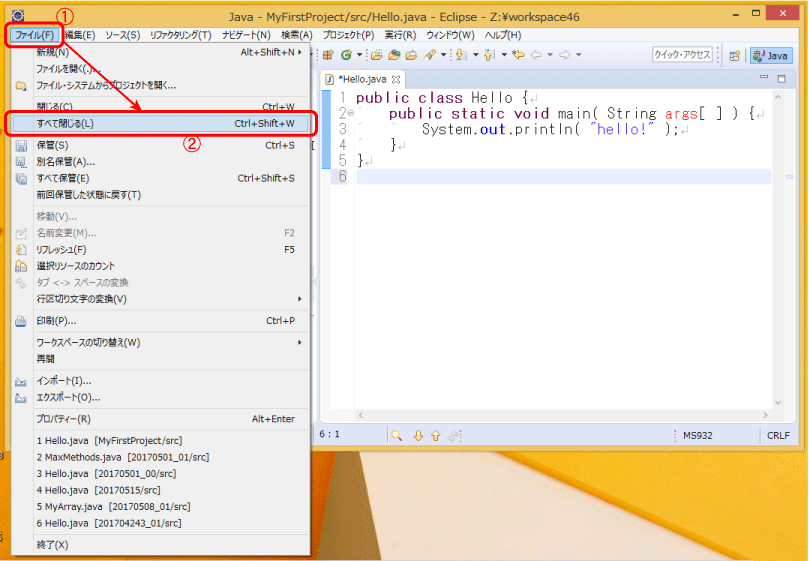Choose ファイルを開く(.)... menu entry
Screen dimensions: 809x561
(160, 69)
